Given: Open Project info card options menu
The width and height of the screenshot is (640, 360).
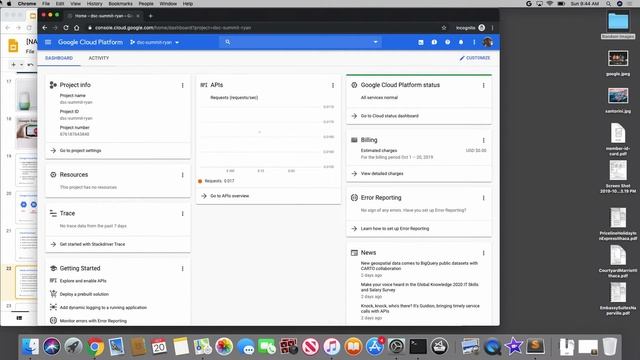Looking at the screenshot, I should 182,85.
